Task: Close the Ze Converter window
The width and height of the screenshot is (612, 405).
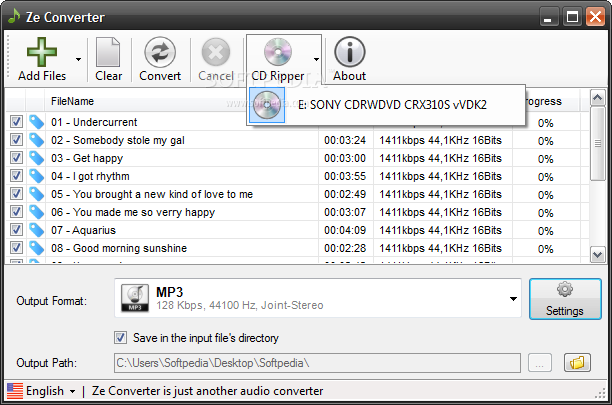Action: [x=595, y=17]
